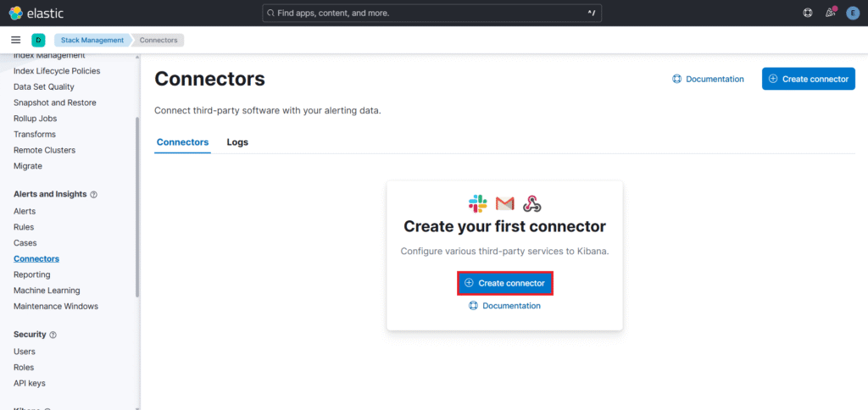The height and width of the screenshot is (410, 868).
Task: Click 'Connect third-party software' description
Action: coord(268,110)
